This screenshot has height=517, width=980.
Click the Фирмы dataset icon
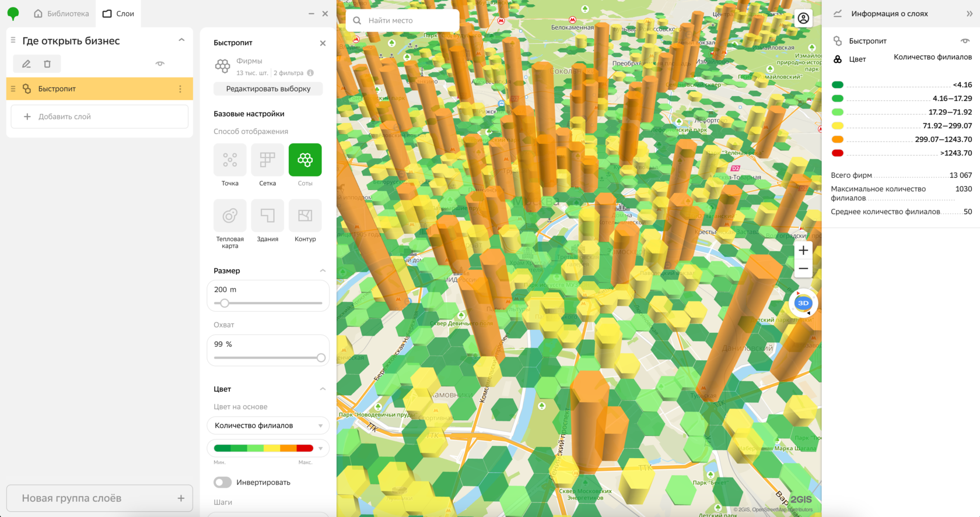coord(223,66)
